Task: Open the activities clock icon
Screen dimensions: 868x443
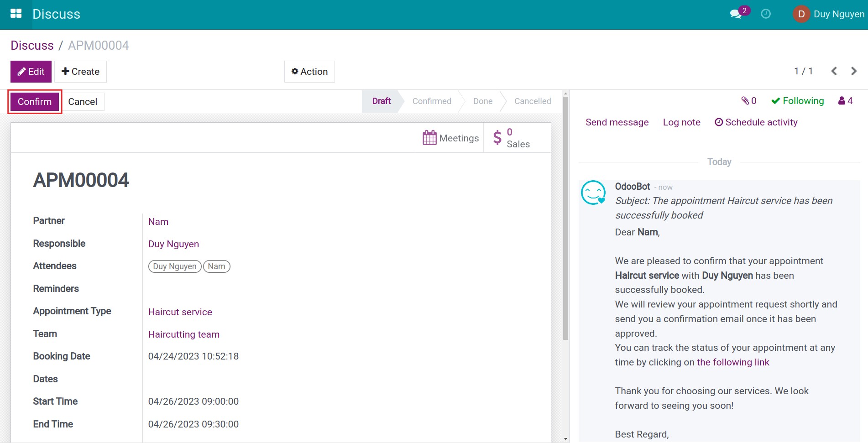Action: pos(766,14)
